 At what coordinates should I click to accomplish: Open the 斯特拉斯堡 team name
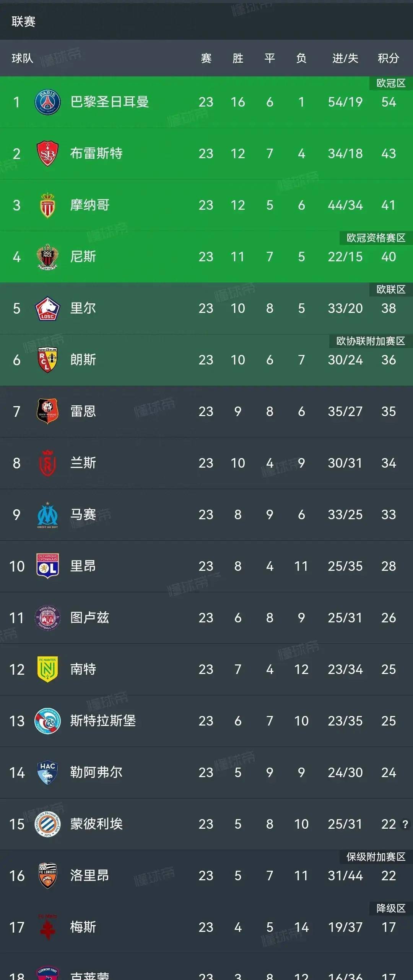tap(103, 721)
